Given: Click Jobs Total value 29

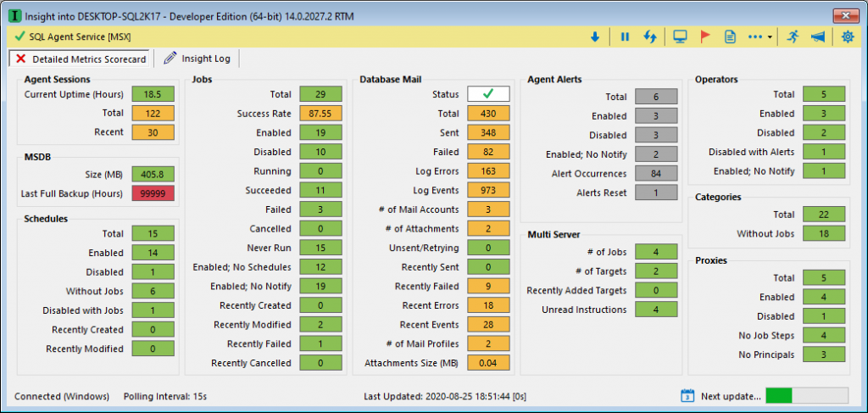Looking at the screenshot, I should coord(320,94).
